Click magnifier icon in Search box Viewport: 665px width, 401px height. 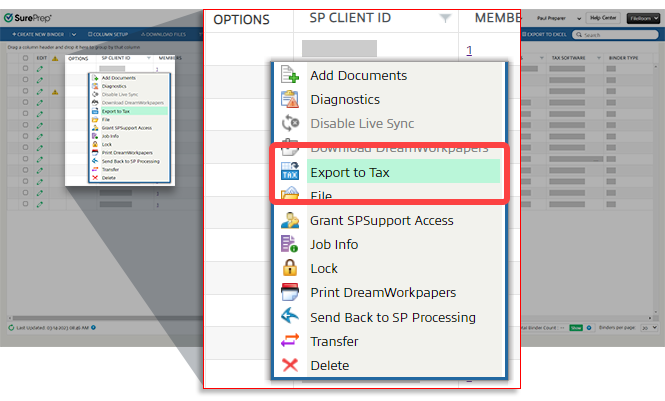(x=579, y=34)
